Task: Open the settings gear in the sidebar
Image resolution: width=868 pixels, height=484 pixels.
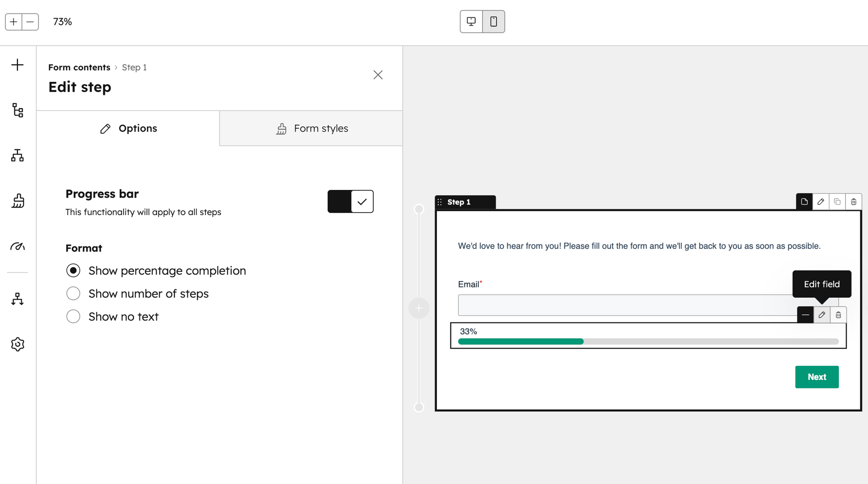Action: (17, 344)
